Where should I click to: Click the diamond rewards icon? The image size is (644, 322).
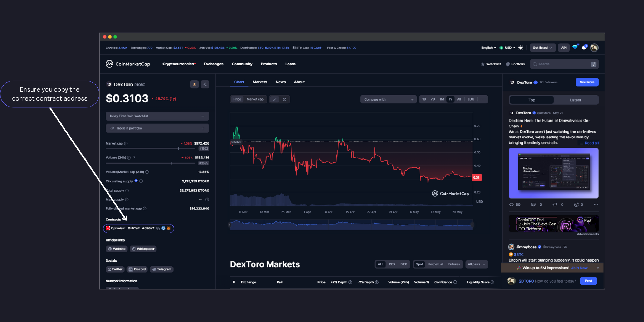575,47
